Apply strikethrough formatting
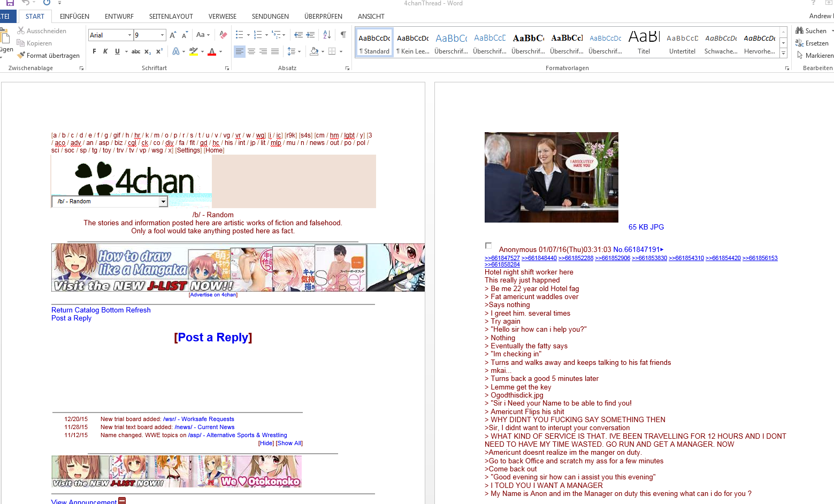The image size is (834, 504). pyautogui.click(x=136, y=51)
